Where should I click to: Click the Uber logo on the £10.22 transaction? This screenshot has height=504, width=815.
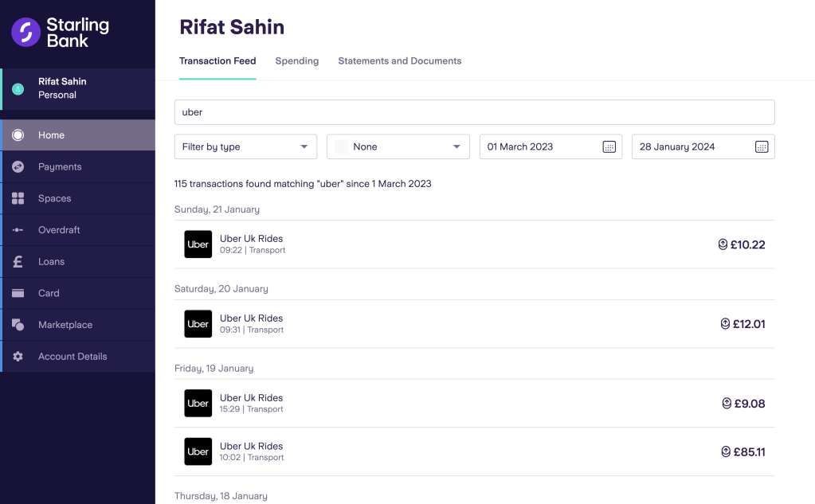(198, 244)
